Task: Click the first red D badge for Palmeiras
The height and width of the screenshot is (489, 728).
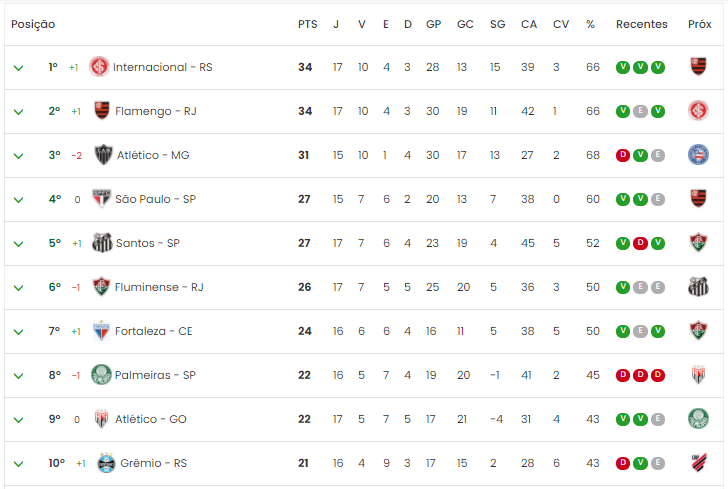Action: click(623, 375)
